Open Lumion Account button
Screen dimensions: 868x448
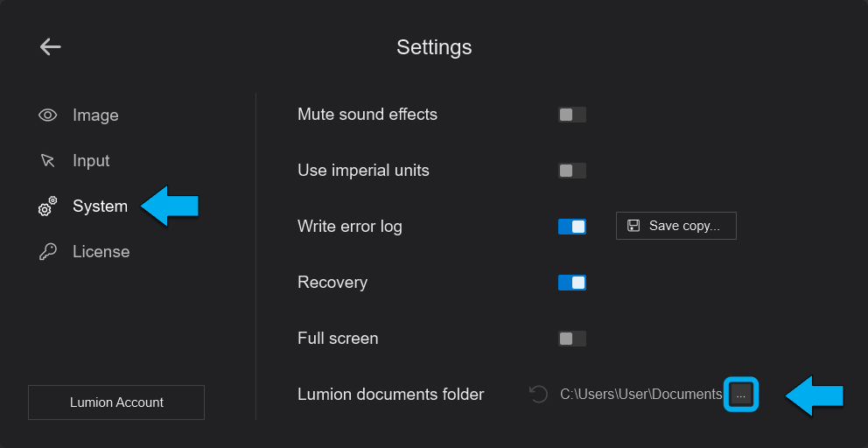pos(116,402)
